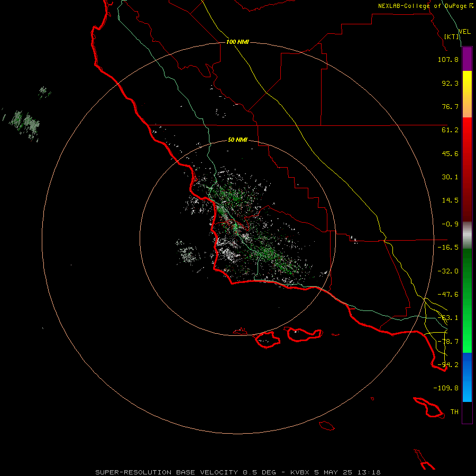This screenshot has width=476, height=476.
Task: Click the 92.3 velocity scale value
Action: [x=450, y=83]
